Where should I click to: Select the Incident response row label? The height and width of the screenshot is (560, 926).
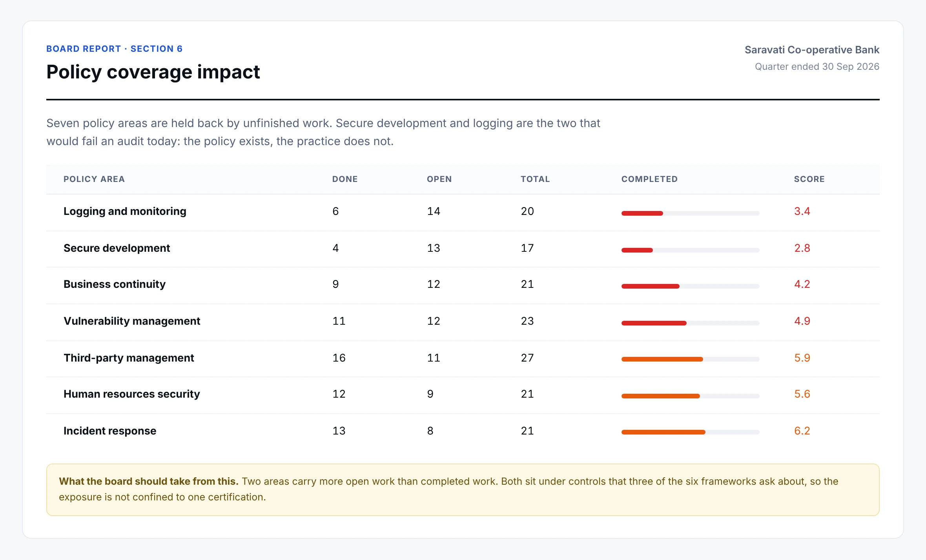click(110, 431)
